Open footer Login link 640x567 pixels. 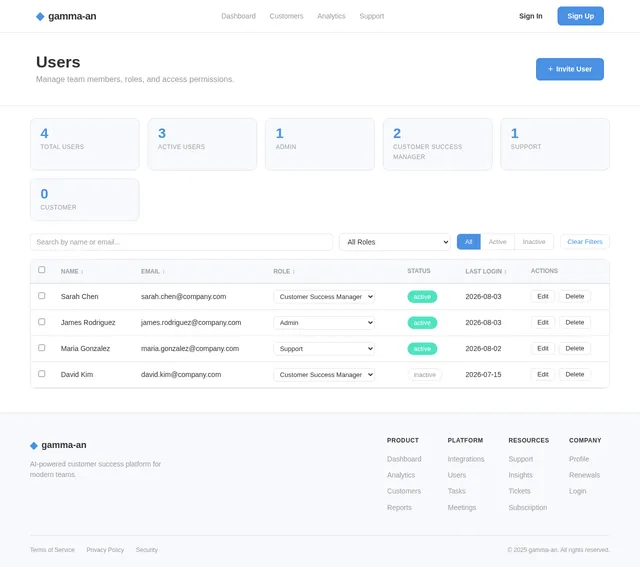pyautogui.click(x=577, y=491)
